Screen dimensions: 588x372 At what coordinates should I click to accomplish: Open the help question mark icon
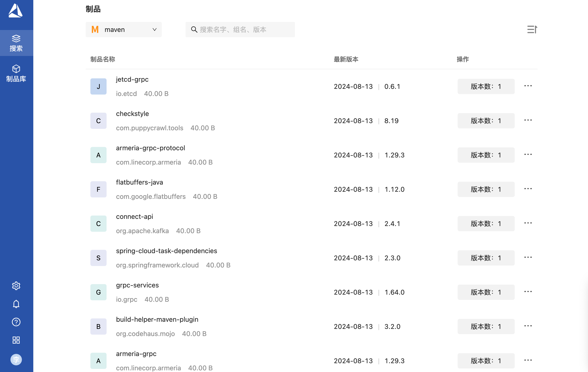pos(16,322)
